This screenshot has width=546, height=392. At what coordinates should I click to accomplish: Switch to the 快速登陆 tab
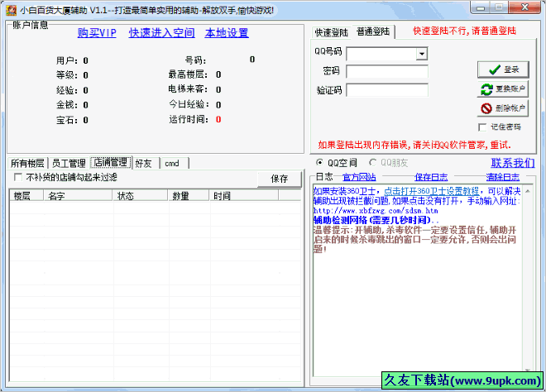[331, 32]
